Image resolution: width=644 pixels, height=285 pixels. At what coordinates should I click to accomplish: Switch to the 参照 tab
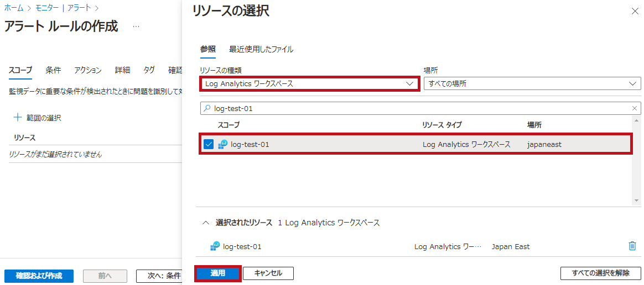click(x=207, y=49)
